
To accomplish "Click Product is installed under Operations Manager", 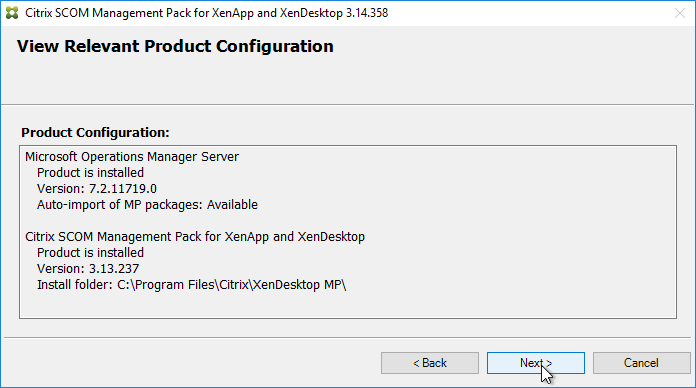I will [x=91, y=173].
